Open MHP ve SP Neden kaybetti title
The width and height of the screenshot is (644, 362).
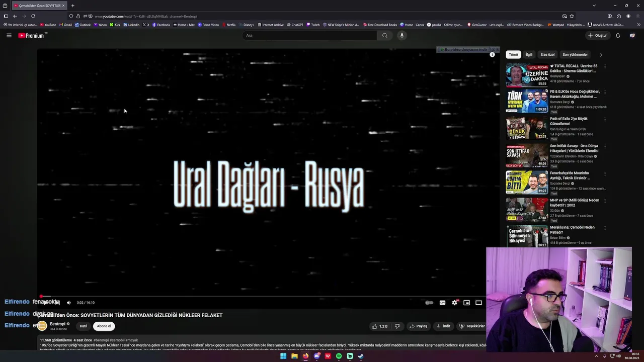pos(575,203)
